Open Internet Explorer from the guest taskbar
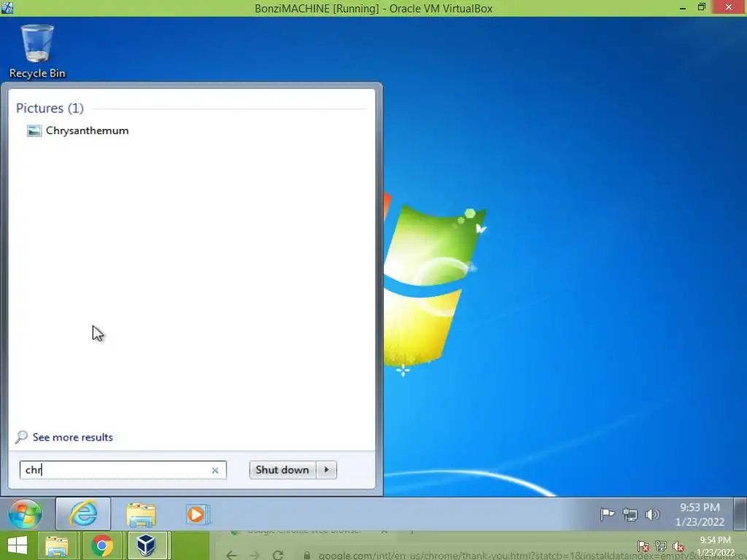747x560 pixels. click(x=83, y=514)
